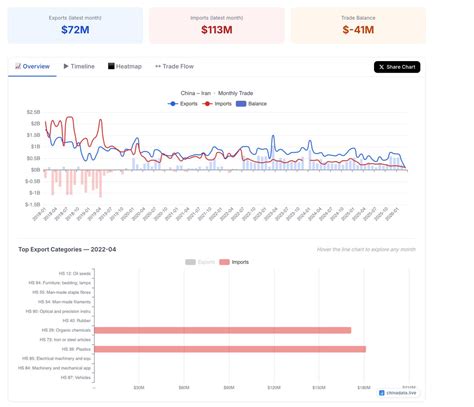The height and width of the screenshot is (407, 474).
Task: Click the X logo in Share Chart button
Action: pos(381,67)
